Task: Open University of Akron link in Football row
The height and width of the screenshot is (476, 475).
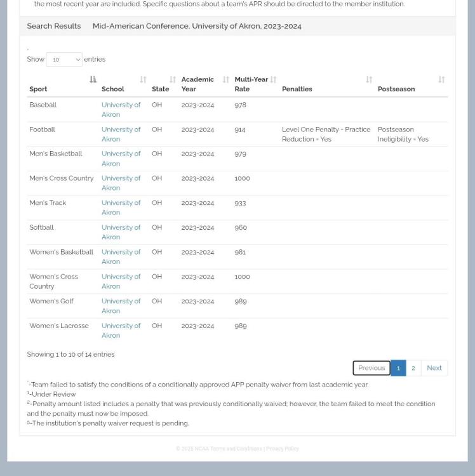Action: point(121,134)
